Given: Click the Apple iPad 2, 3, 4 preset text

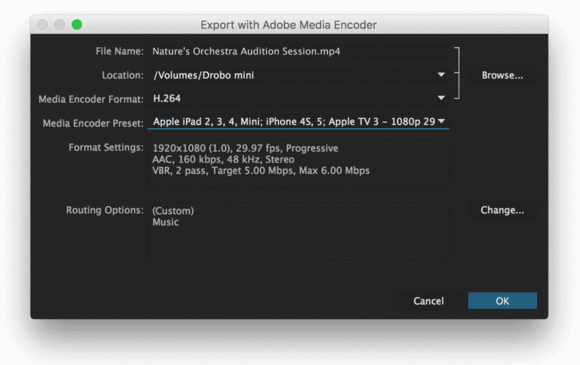Looking at the screenshot, I should [x=294, y=122].
